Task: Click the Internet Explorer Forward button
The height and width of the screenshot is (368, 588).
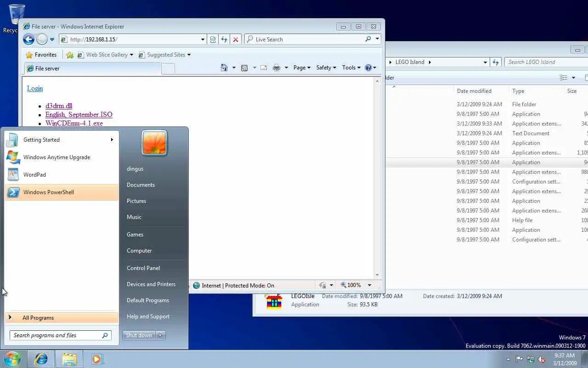Action: click(x=42, y=39)
